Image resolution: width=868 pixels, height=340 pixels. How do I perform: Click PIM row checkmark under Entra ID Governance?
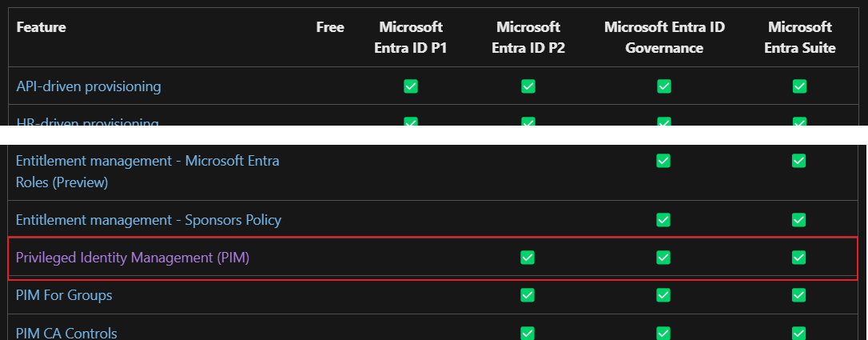pos(663,258)
